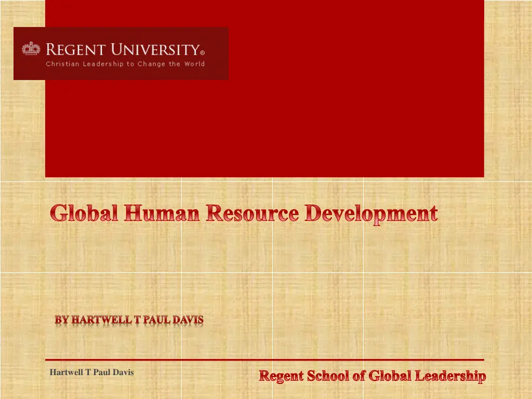Image resolution: width=532 pixels, height=399 pixels.
Task: Click the word 'Leadership' in the bottom-right footer
Action: tap(450, 376)
